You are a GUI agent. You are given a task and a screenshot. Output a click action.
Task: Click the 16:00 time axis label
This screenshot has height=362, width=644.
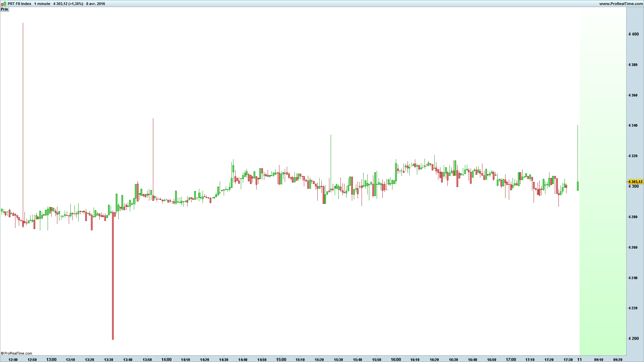396,360
